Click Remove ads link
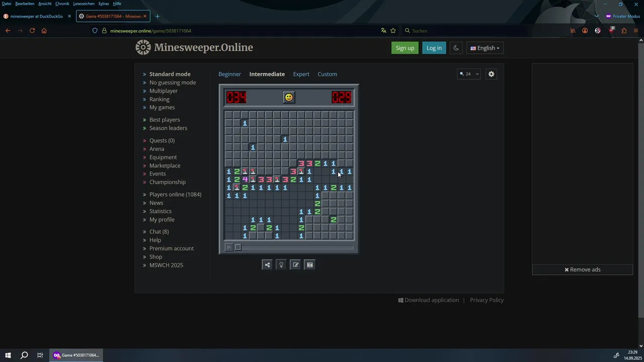Screen dimensions: 644x362 click(x=582, y=269)
